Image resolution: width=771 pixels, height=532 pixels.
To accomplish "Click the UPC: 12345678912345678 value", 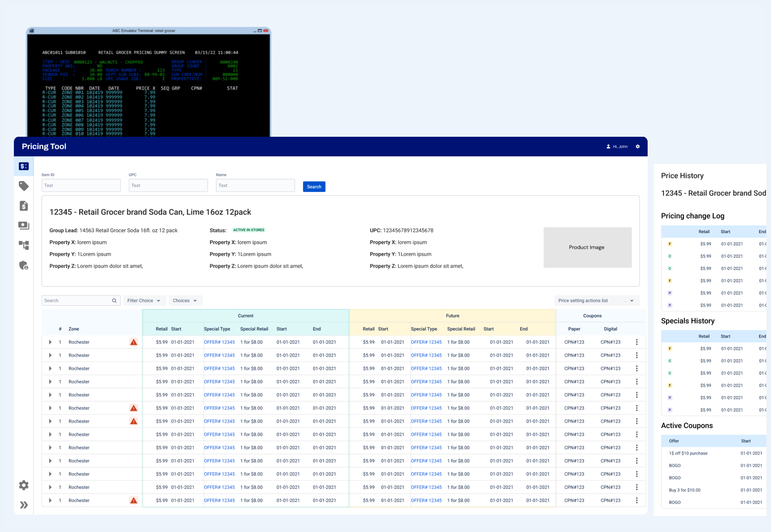I will pos(402,230).
